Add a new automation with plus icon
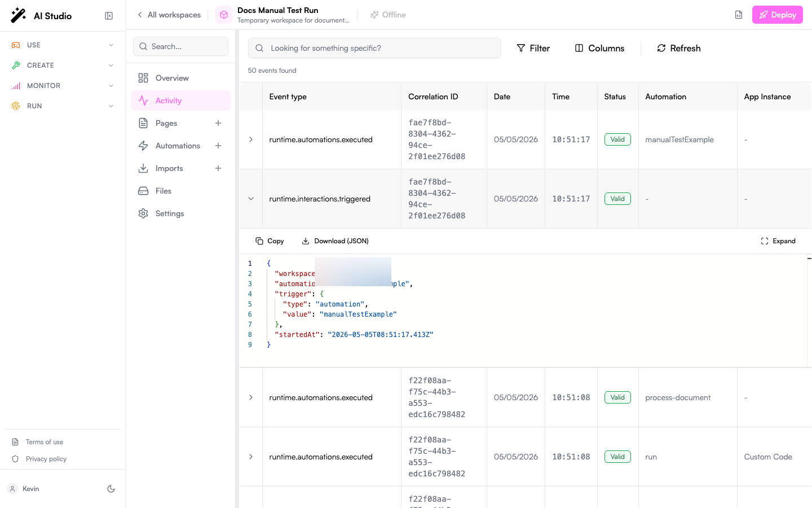Image resolution: width=812 pixels, height=508 pixels. tap(218, 146)
